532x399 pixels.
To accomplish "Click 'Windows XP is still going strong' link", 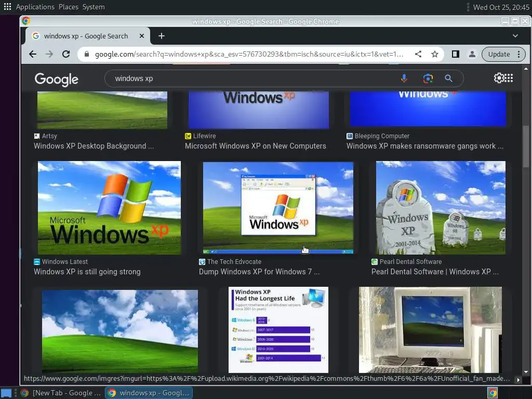I will [87, 272].
